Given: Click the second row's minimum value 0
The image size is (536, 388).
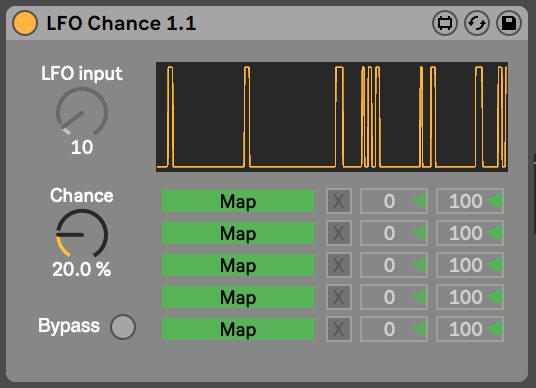Looking at the screenshot, I should tap(393, 233).
